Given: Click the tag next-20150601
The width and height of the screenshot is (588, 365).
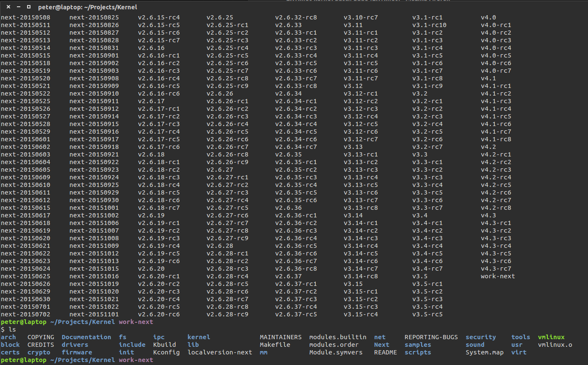Looking at the screenshot, I should click(25, 139).
